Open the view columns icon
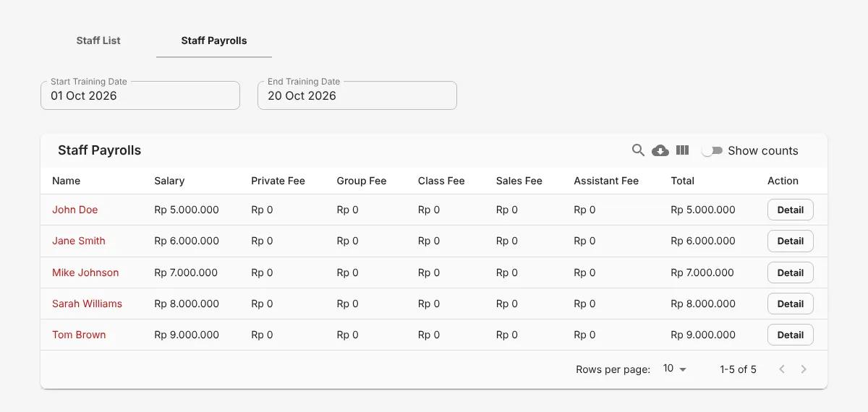Viewport: 868px width, 412px height. [682, 150]
